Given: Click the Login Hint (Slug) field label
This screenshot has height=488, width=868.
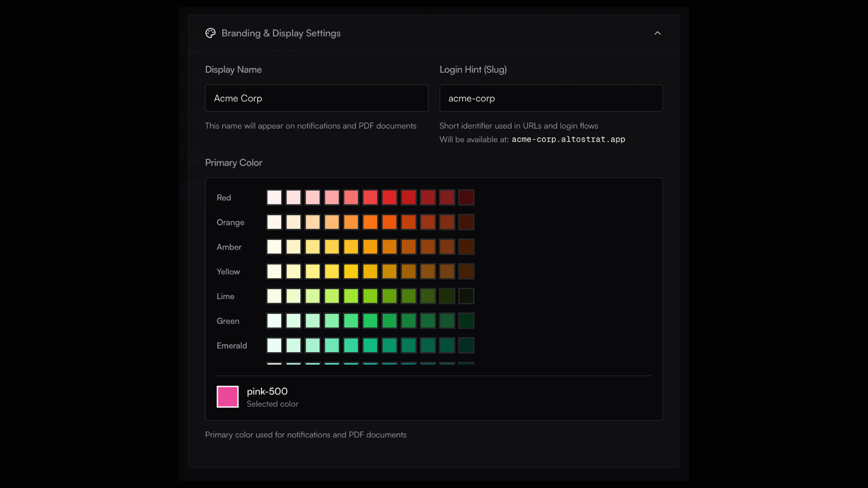Looking at the screenshot, I should click(473, 70).
